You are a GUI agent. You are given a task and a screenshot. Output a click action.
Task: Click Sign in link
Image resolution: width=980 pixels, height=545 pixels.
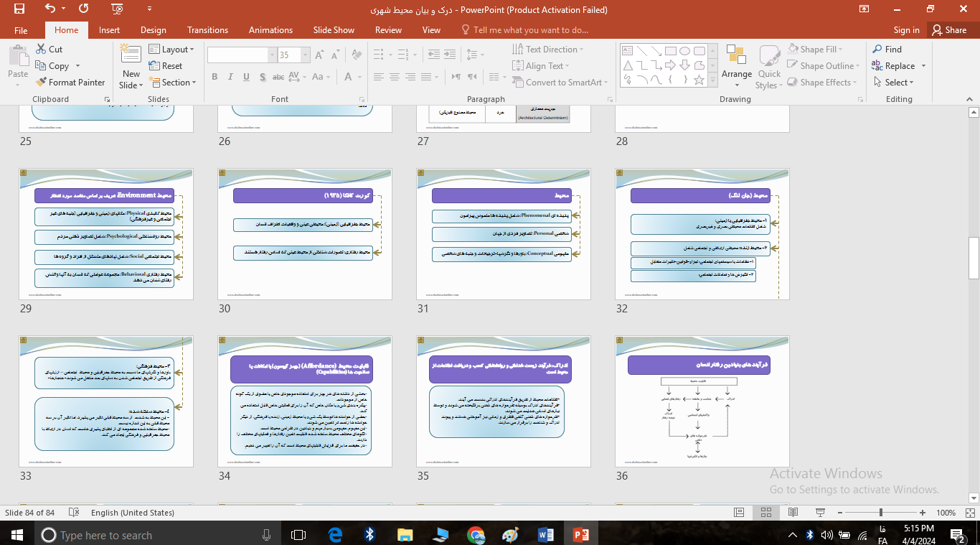906,30
